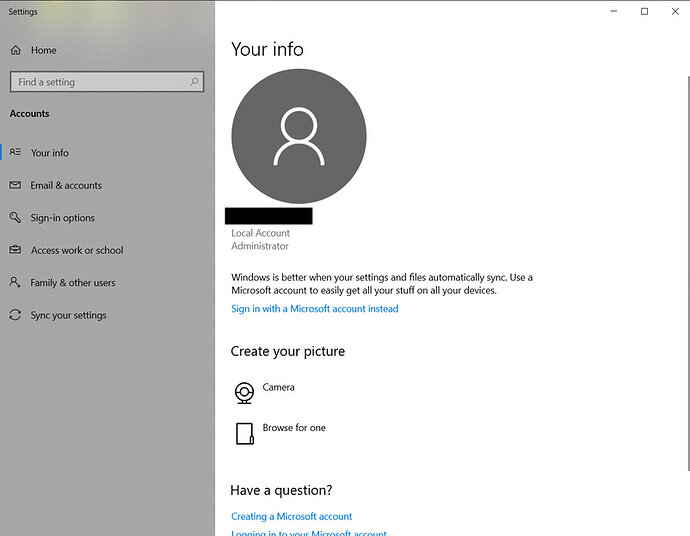The height and width of the screenshot is (536, 690).
Task: Open Logging in to your Microsoft account link
Action: (309, 533)
